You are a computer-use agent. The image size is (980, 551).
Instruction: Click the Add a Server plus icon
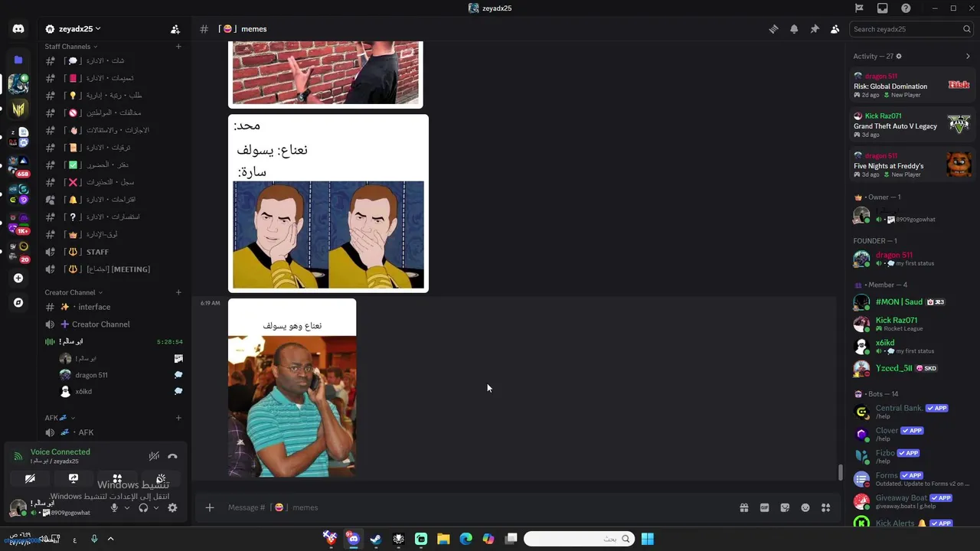coord(18,279)
